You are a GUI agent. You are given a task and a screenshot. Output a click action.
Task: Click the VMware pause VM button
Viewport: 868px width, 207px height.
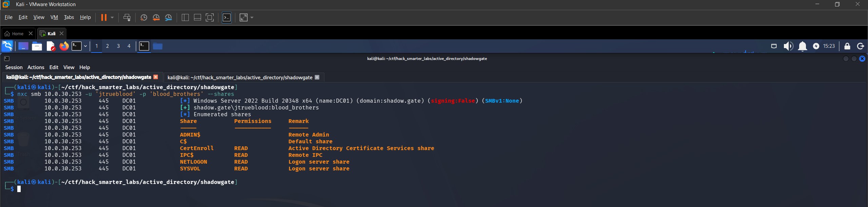(x=104, y=17)
